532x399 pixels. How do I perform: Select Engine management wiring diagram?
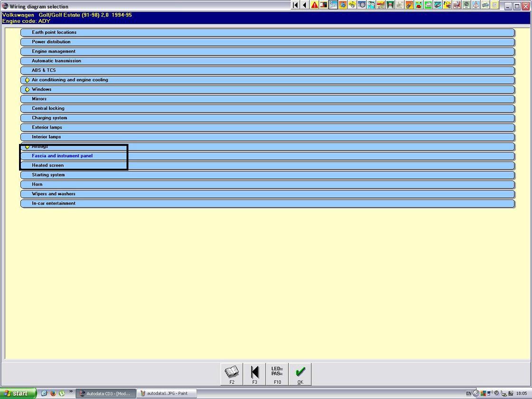tap(54, 51)
